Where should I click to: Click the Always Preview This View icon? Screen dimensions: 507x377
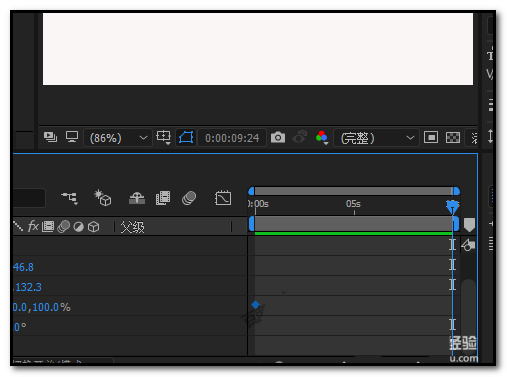point(50,137)
